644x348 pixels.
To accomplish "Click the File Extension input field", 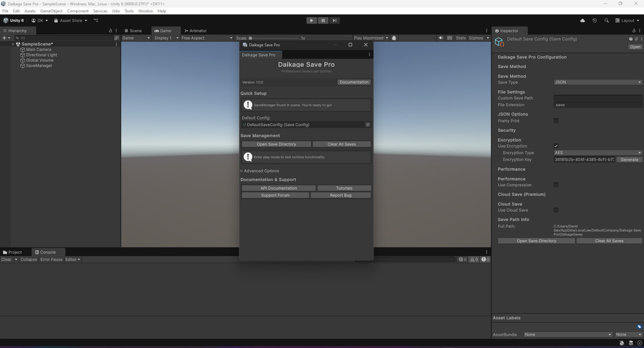I will click(598, 105).
